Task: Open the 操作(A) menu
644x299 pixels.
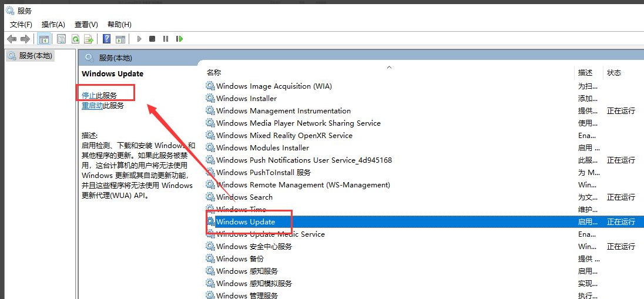Action: pos(53,24)
